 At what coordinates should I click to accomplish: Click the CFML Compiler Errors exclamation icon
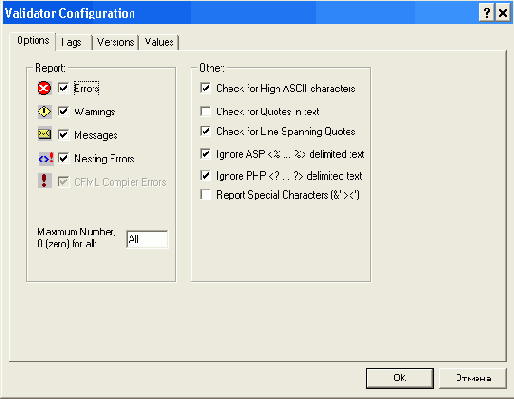pyautogui.click(x=44, y=180)
